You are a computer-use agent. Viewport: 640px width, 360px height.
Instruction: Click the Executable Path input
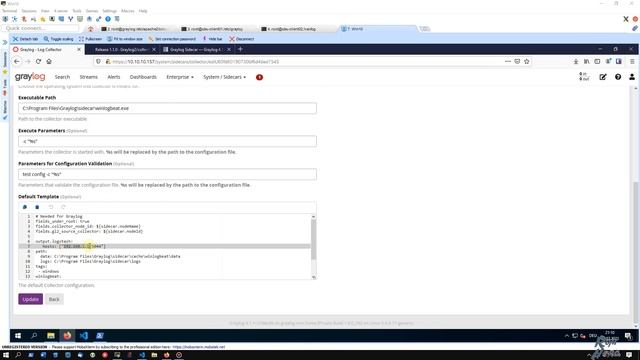pyautogui.click(x=167, y=108)
